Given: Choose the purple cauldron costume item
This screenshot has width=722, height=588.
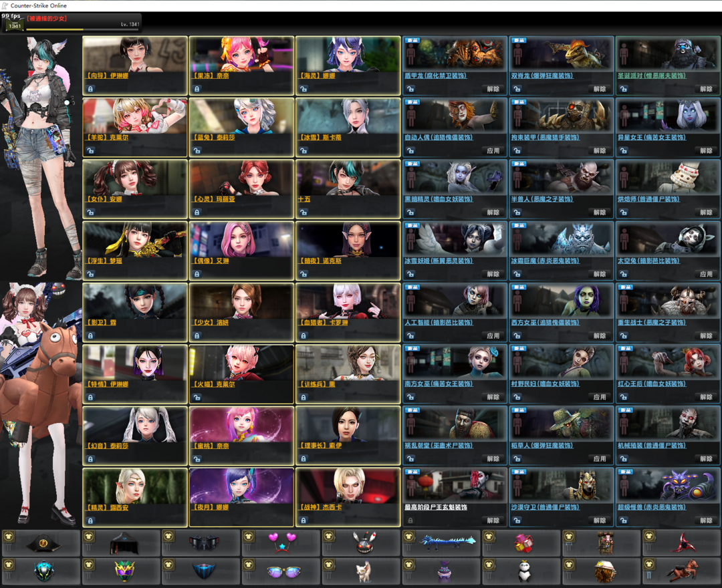Looking at the screenshot, I should [444, 572].
